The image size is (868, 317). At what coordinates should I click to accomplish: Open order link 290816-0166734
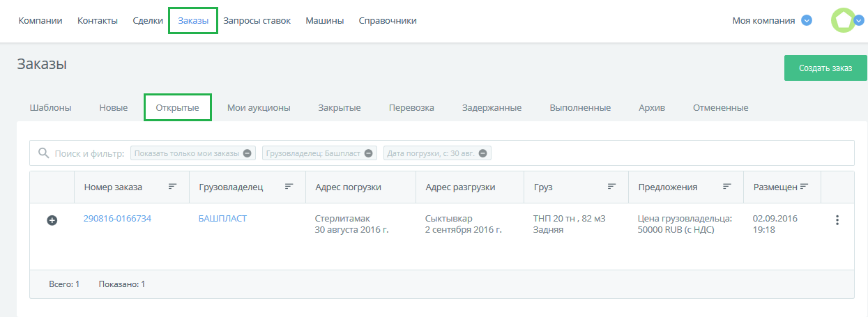(x=117, y=219)
